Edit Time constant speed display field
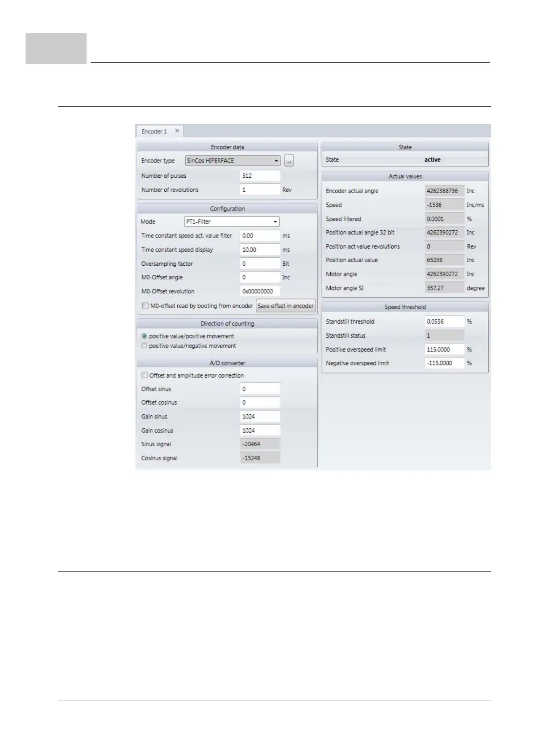The width and height of the screenshot is (534, 756). pos(260,250)
